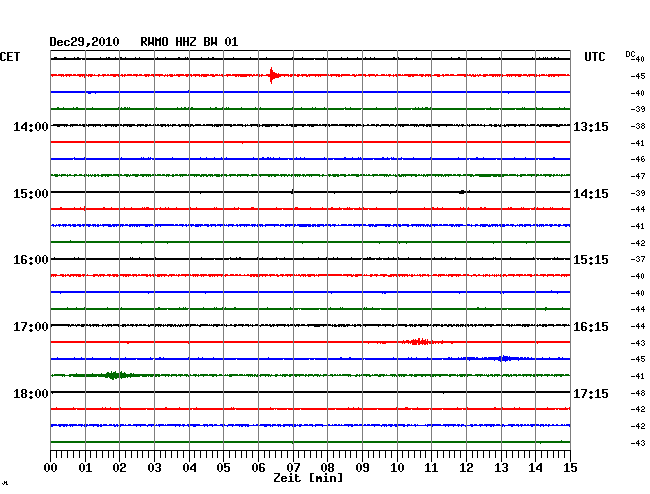Click the 12 minute tick label

coord(466,468)
